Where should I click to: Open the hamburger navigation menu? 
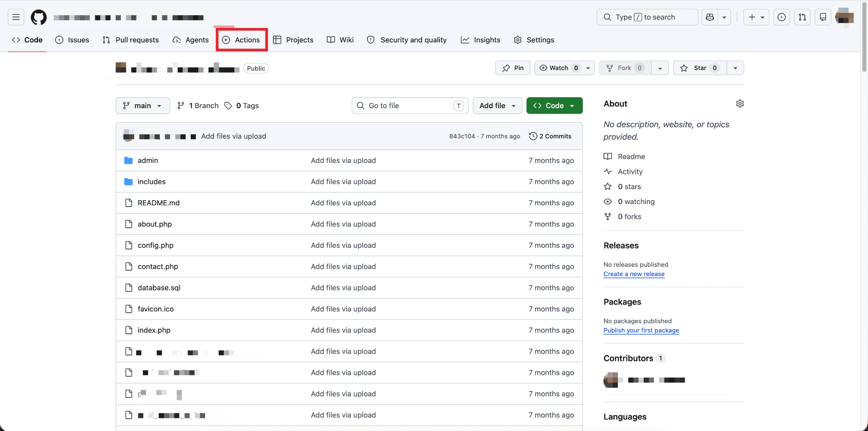coord(16,17)
